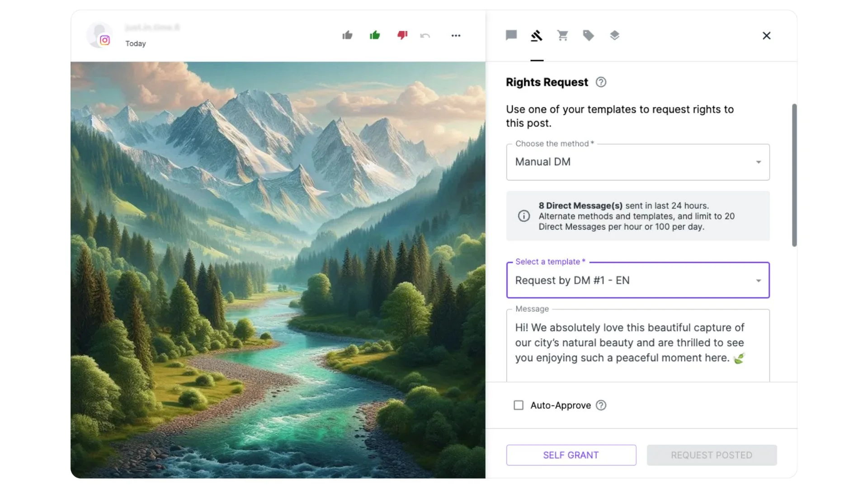Select the gavel rights request tab
Screen dimensions: 868x488
(537, 36)
